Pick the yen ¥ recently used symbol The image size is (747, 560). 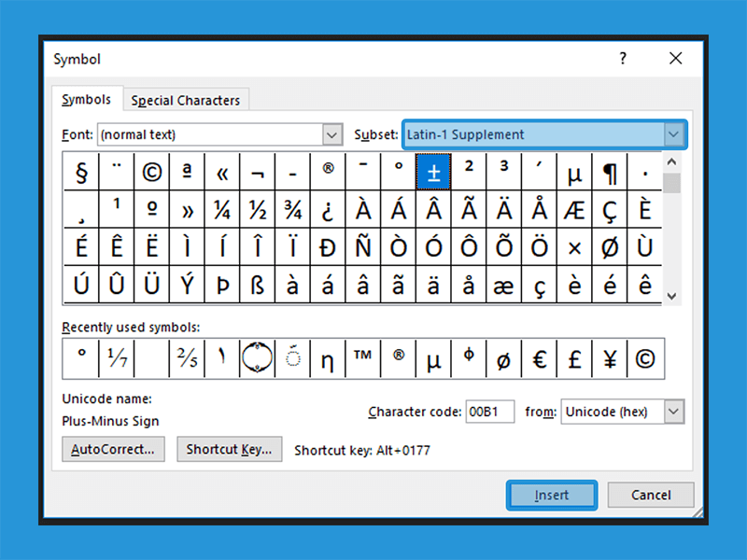(x=610, y=358)
